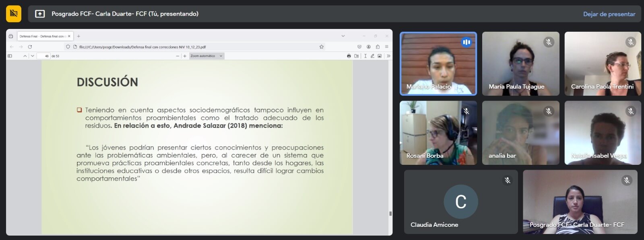Viewport: 644px width, 240px height.
Task: Click the page number input field
Action: point(43,56)
